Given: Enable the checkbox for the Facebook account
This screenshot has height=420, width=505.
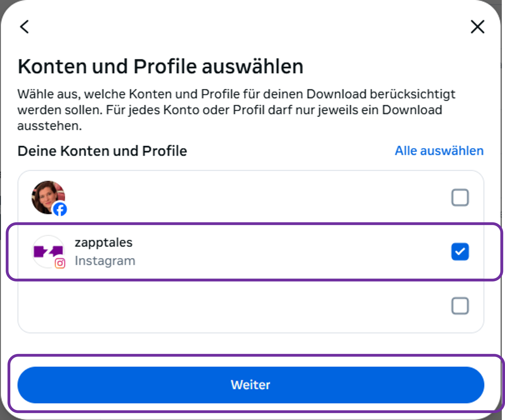Looking at the screenshot, I should click(460, 197).
